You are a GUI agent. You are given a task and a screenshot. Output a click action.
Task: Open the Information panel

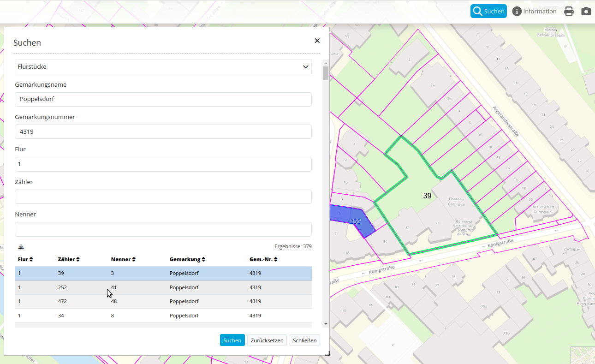click(x=534, y=11)
